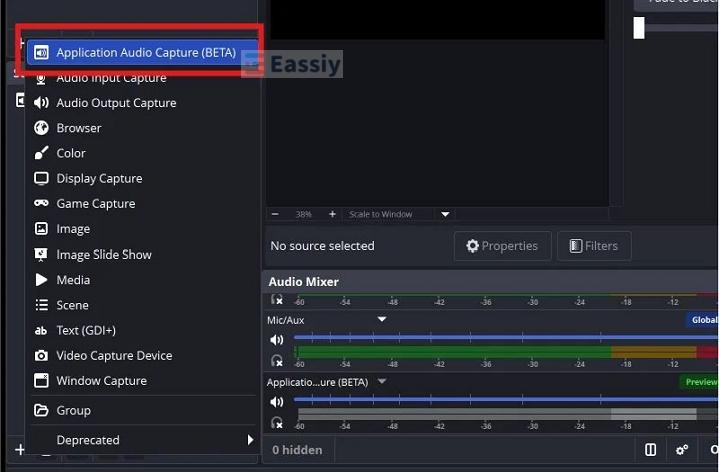Select Application Audio Capture (BETA) source
719x472 pixels.
click(x=142, y=52)
